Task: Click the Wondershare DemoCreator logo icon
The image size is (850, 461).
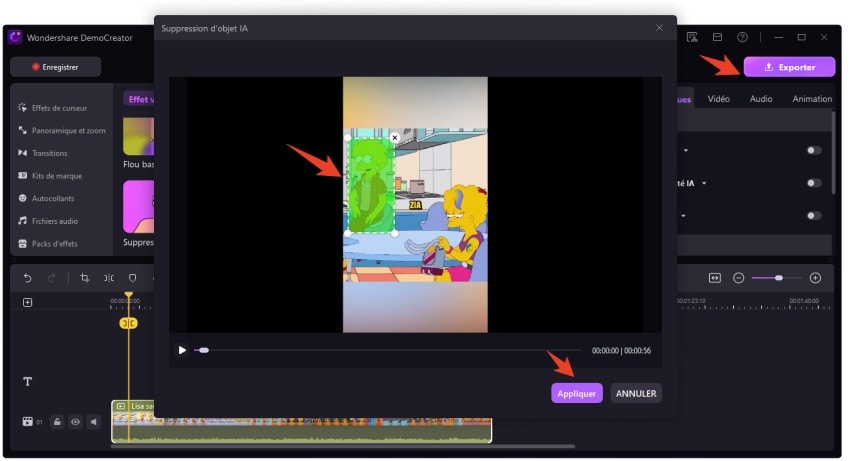Action: click(x=15, y=37)
